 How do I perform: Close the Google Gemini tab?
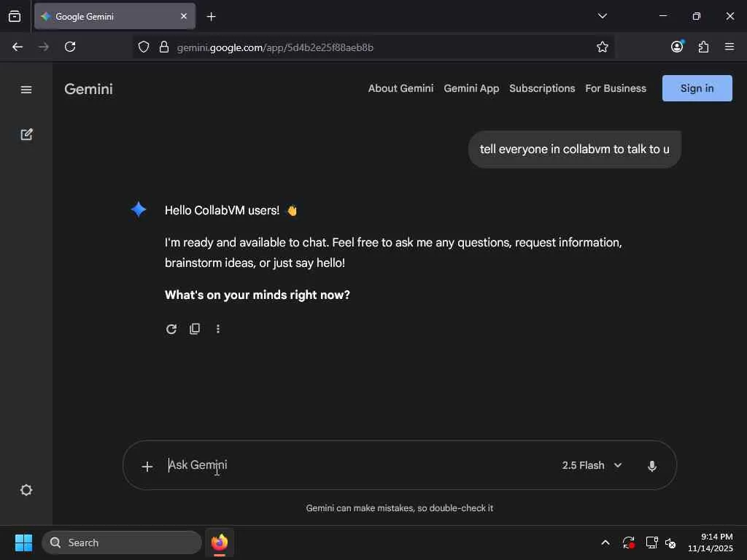click(184, 16)
